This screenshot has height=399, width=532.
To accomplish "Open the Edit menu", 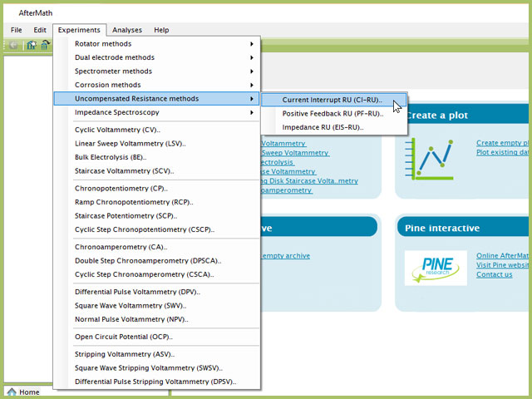I will (x=40, y=30).
